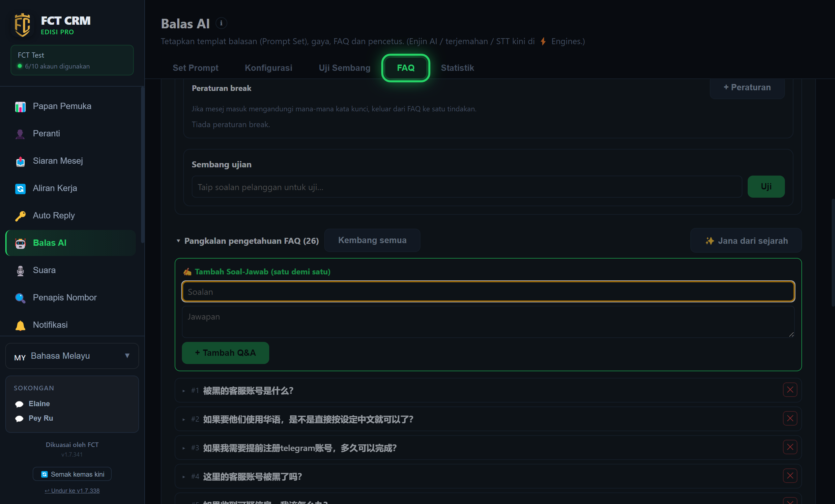The height and width of the screenshot is (504, 835).
Task: Click the chat bubble icon next to Pey Ru
Action: [19, 419]
